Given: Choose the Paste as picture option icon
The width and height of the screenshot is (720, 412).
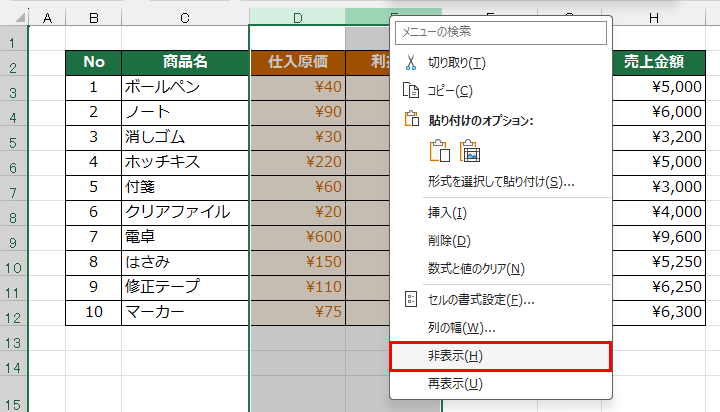Looking at the screenshot, I should [470, 151].
